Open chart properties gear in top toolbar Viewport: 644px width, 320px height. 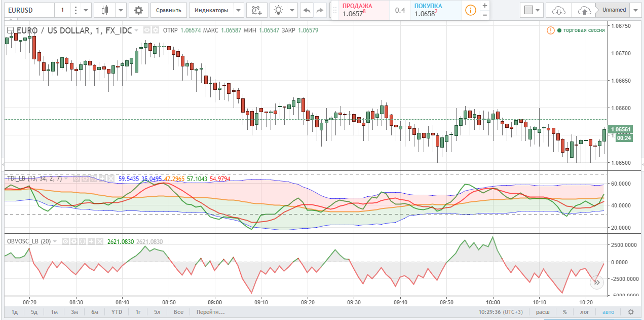coord(138,10)
